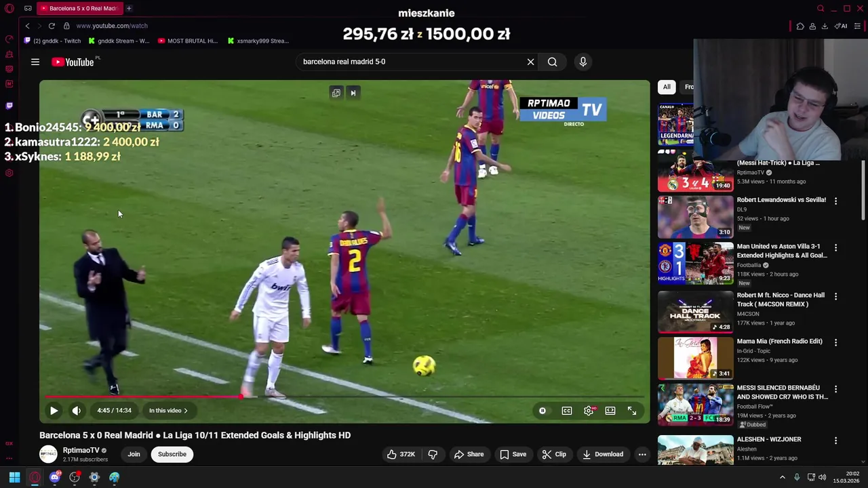Open 'xsmarky999 Strea...' bookmark
Screen dimensions: 868x488
click(x=258, y=41)
